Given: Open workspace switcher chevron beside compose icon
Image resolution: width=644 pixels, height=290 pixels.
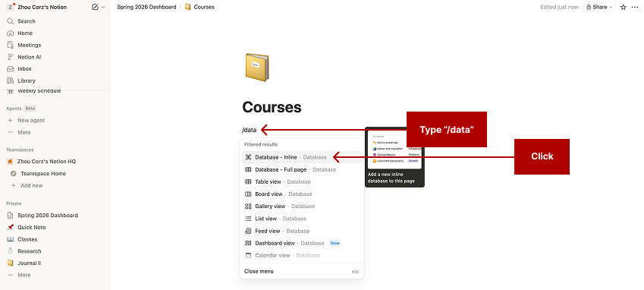Looking at the screenshot, I should pyautogui.click(x=103, y=7).
